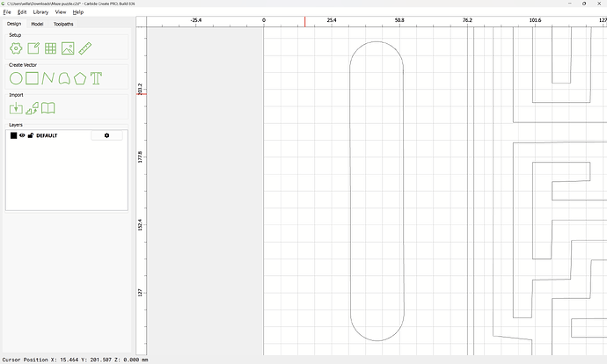607x364 pixels.
Task: Open the design library book icon
Action: (x=48, y=108)
